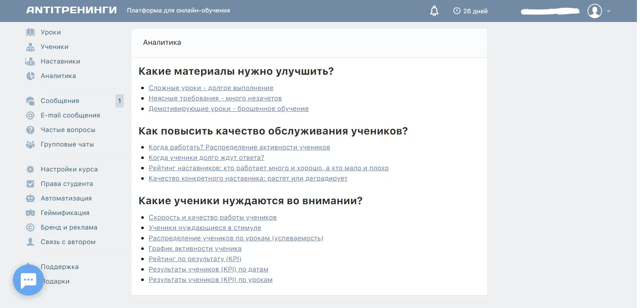This screenshot has width=644, height=308.
Task: Open link Результаты учеников (KPI) по датам
Action: (x=209, y=269)
